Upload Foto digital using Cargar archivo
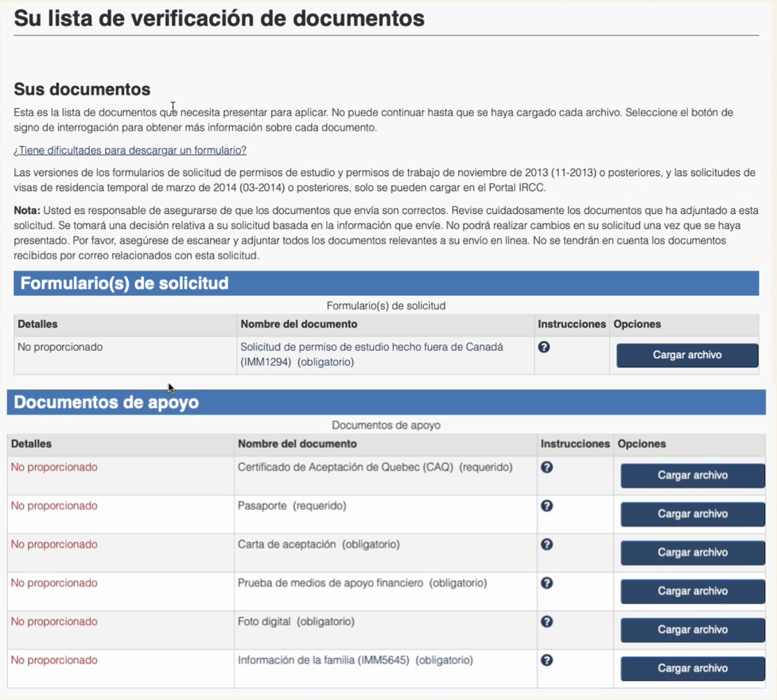Image resolution: width=777 pixels, height=700 pixels. point(692,630)
